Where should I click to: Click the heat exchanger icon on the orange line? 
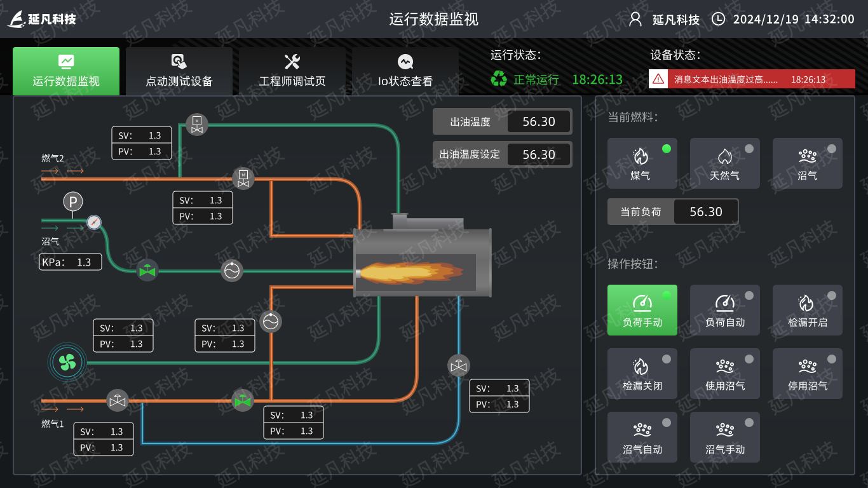click(271, 322)
